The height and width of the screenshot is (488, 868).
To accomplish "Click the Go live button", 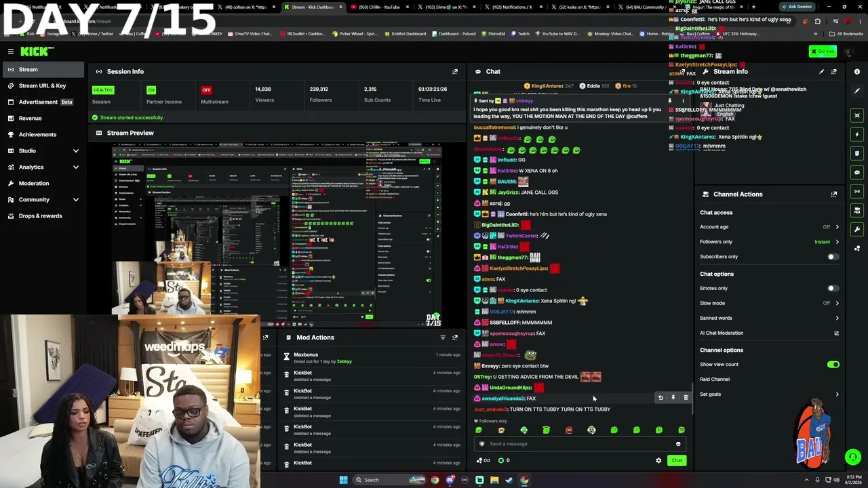I will tap(823, 52).
